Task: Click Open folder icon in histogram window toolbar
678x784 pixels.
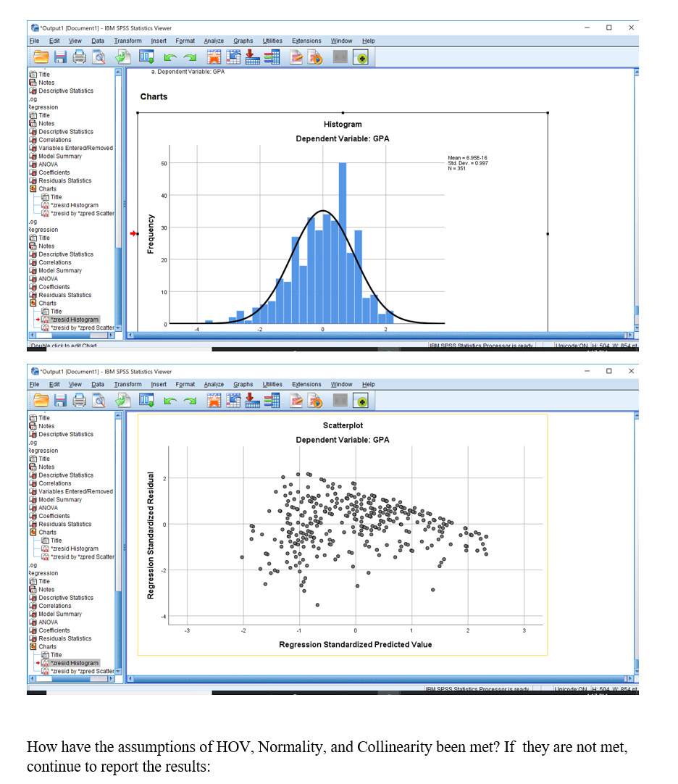Action: (x=41, y=57)
